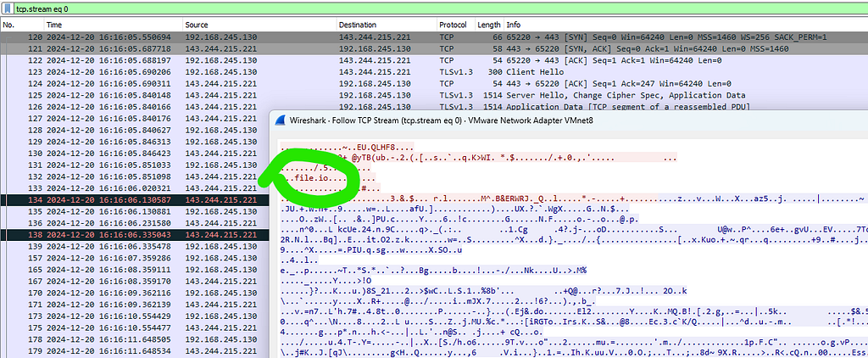Image resolution: width=868 pixels, height=358 pixels.
Task: Select packet 175 in the list
Action: coord(133,328)
